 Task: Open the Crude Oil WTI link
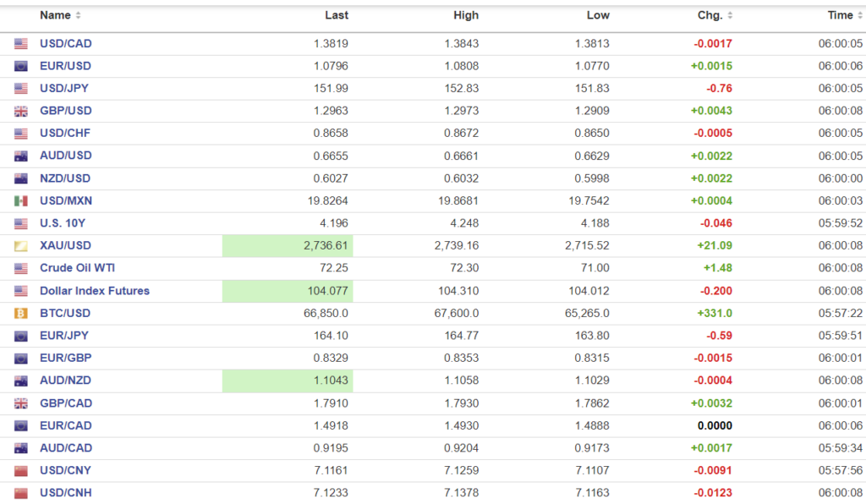[77, 268]
